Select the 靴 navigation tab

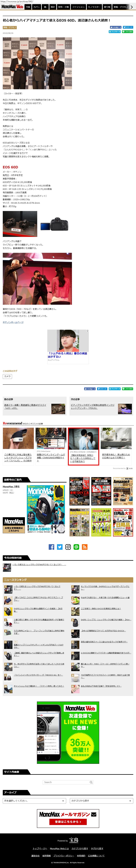(45, 7)
